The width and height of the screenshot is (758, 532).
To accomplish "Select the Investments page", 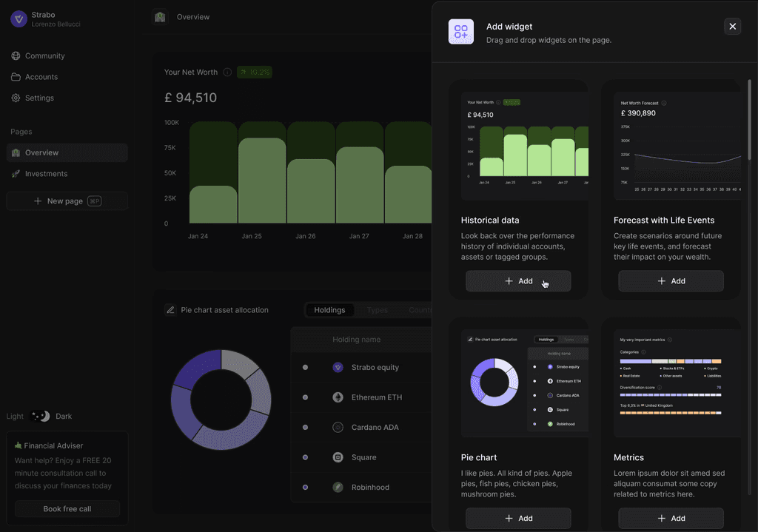I will tap(67, 173).
